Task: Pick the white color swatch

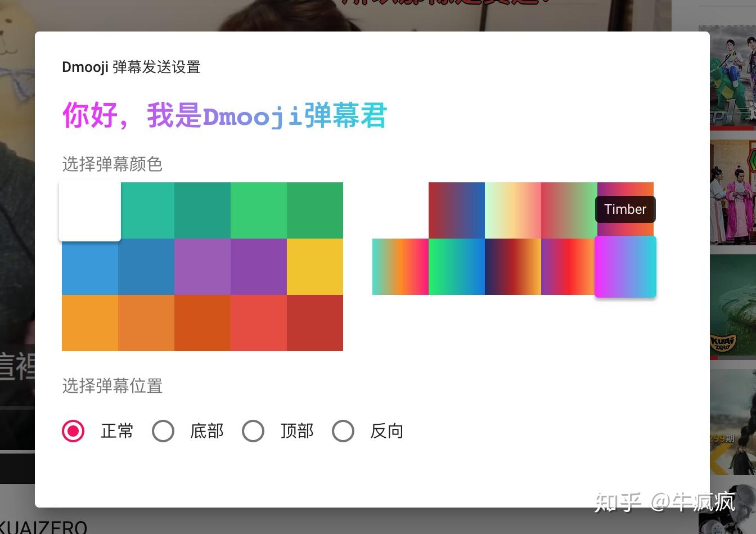Action: (x=90, y=210)
